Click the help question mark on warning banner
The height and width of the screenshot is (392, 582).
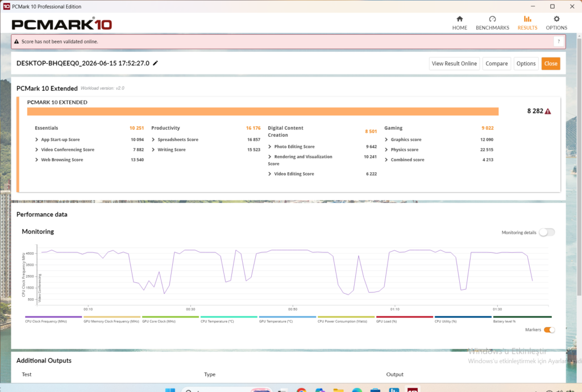pos(559,41)
